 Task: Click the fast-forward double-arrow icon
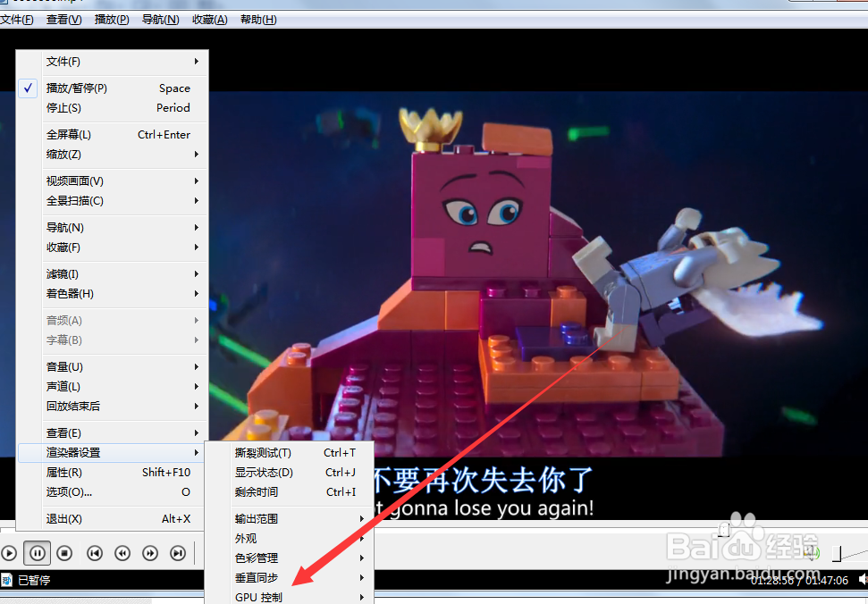(x=150, y=553)
